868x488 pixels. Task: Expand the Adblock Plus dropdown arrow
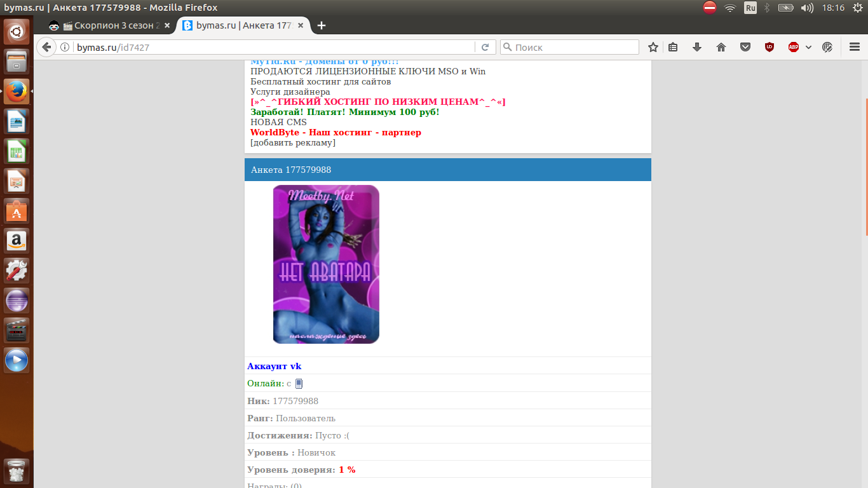coord(808,47)
